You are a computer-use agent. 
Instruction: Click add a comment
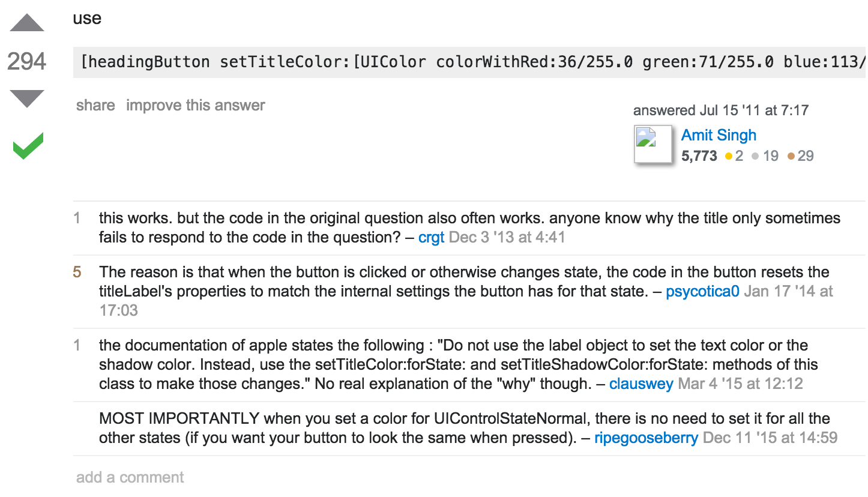pos(130,478)
